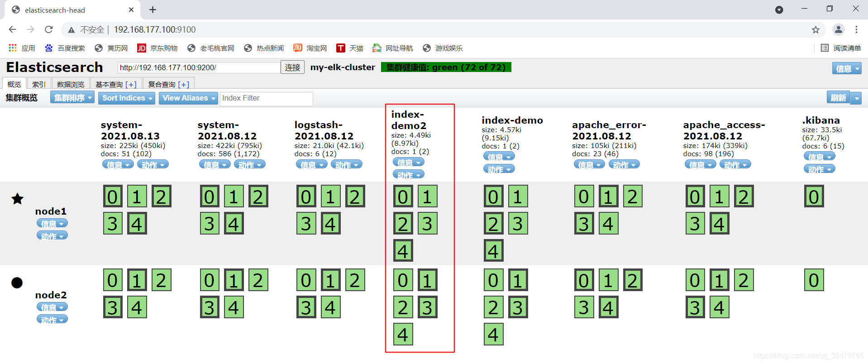Click the my-elk-cluster name text
This screenshot has width=868, height=364.
point(343,67)
